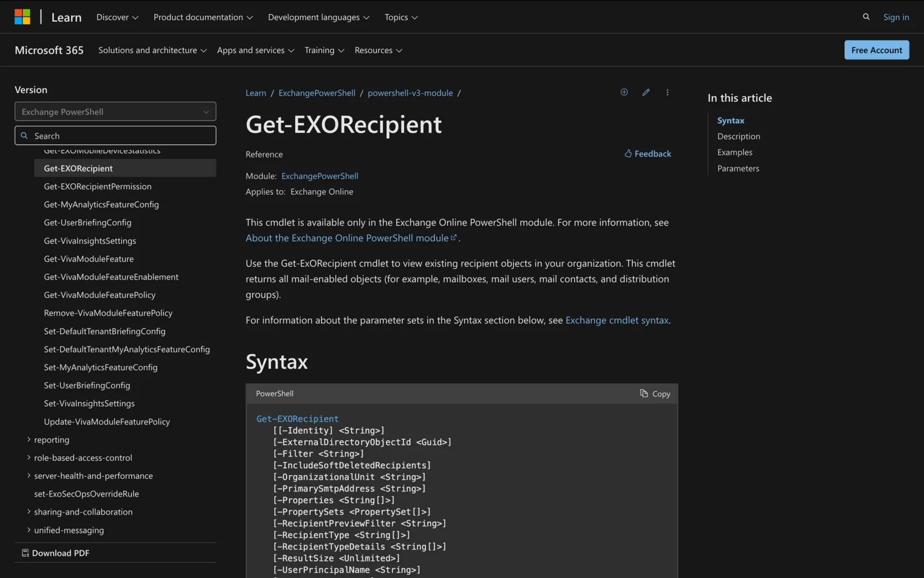Jump to Syntax in article outline

731,121
